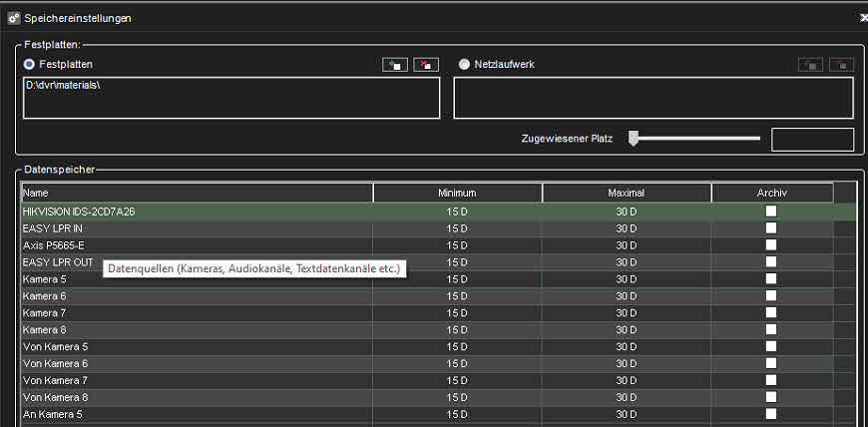Screen dimensions: 868x427
Task: Select the Von Kamera 6 row
Action: (x=56, y=363)
